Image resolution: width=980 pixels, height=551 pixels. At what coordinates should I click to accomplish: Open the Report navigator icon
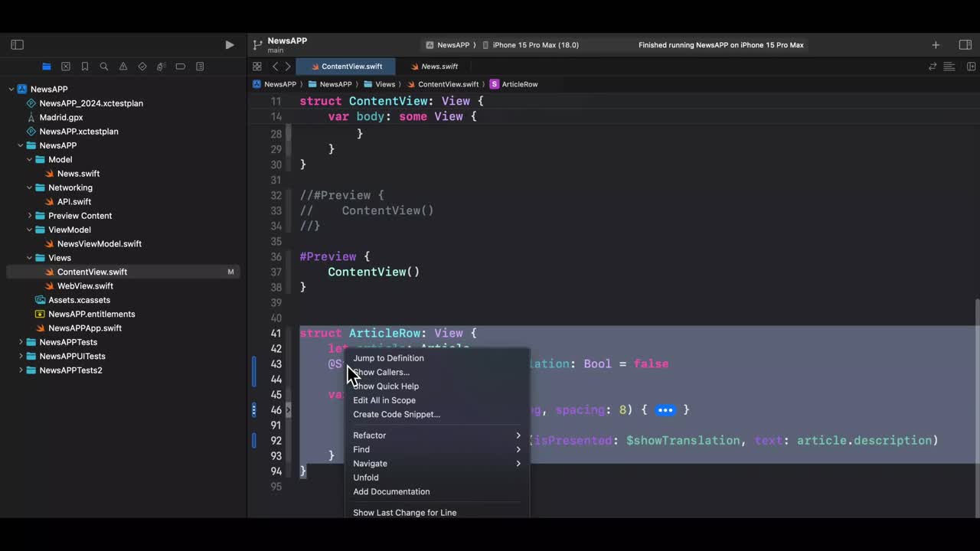[x=200, y=67]
